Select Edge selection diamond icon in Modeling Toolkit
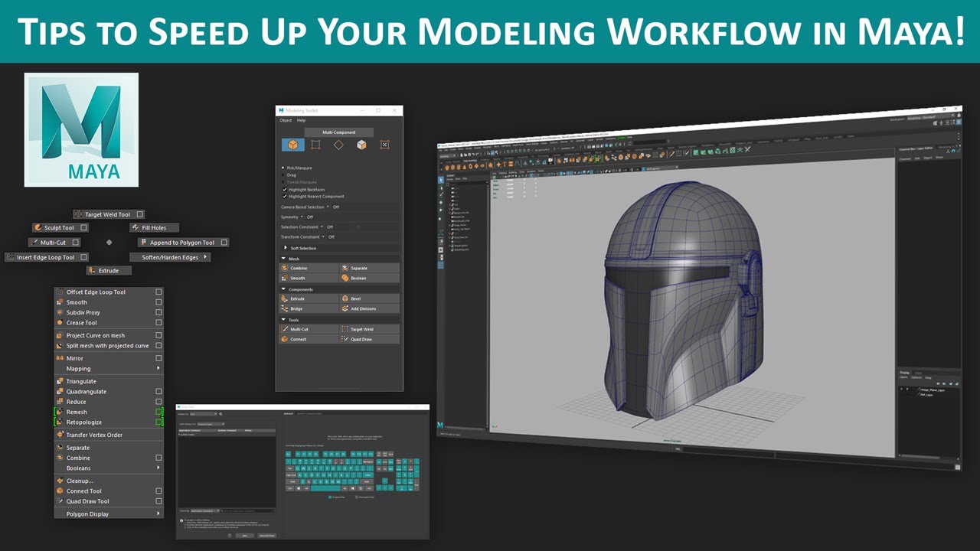This screenshot has width=980, height=551. (338, 145)
